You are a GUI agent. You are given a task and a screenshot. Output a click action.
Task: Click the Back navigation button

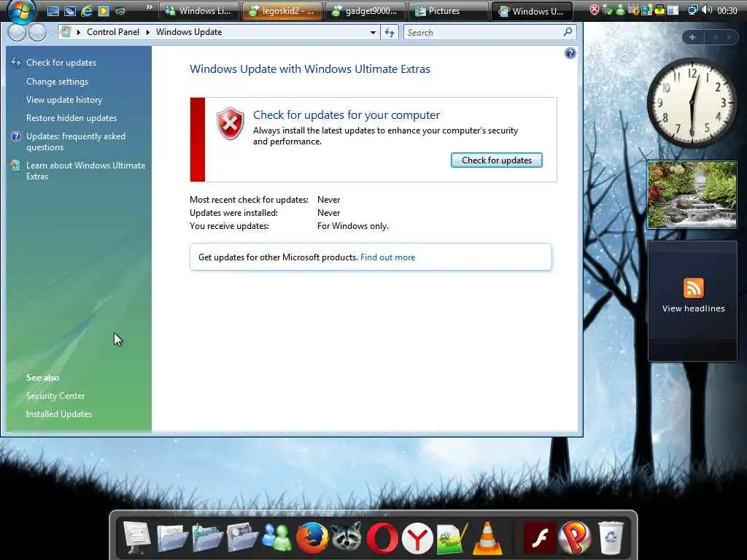17,32
